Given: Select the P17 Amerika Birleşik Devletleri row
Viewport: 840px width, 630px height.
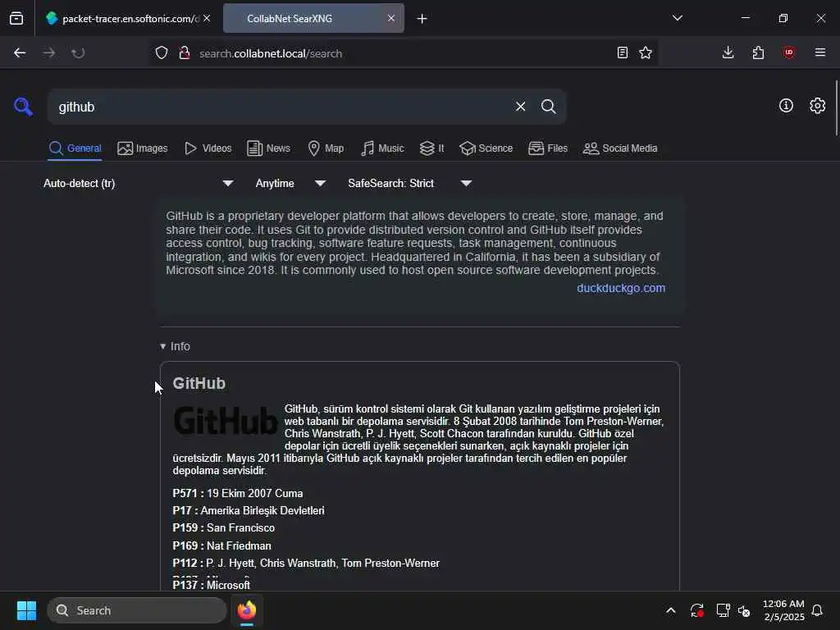Looking at the screenshot, I should pos(248,510).
